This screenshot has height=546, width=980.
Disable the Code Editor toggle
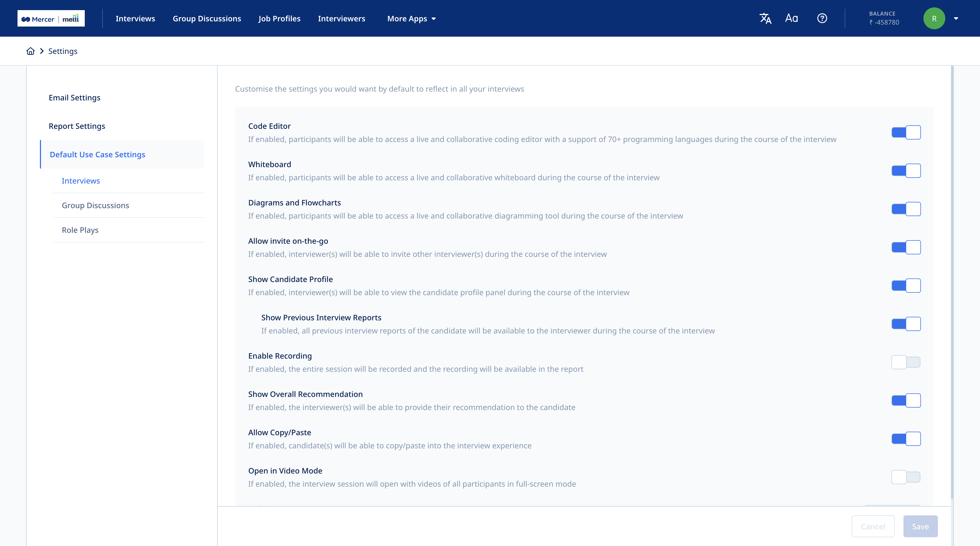click(x=906, y=132)
